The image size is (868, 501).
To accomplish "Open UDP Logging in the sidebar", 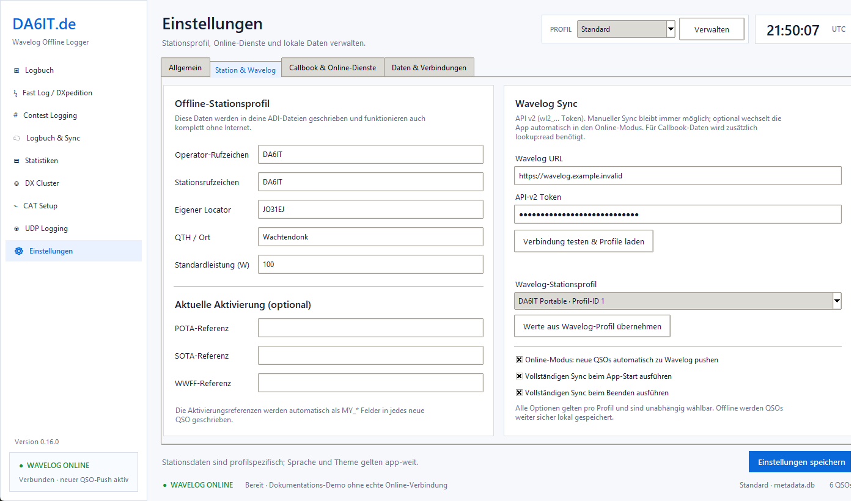I will coord(73,229).
